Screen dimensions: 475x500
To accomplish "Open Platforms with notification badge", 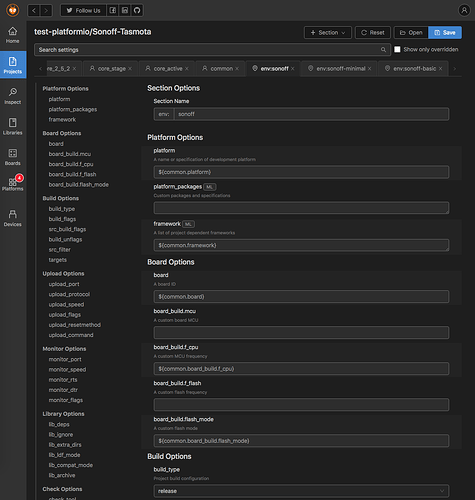I will pyautogui.click(x=13, y=183).
